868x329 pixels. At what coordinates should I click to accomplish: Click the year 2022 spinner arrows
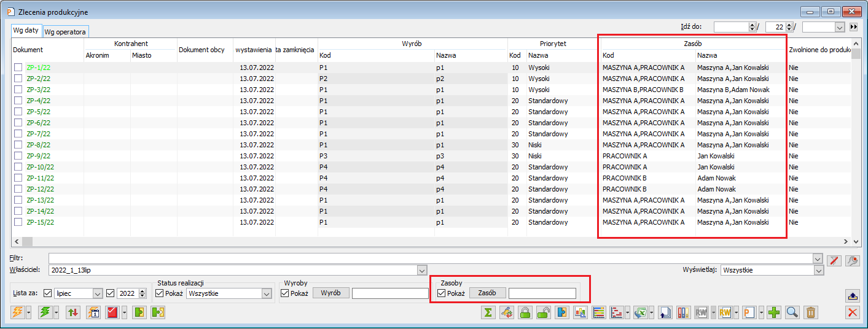pyautogui.click(x=143, y=294)
